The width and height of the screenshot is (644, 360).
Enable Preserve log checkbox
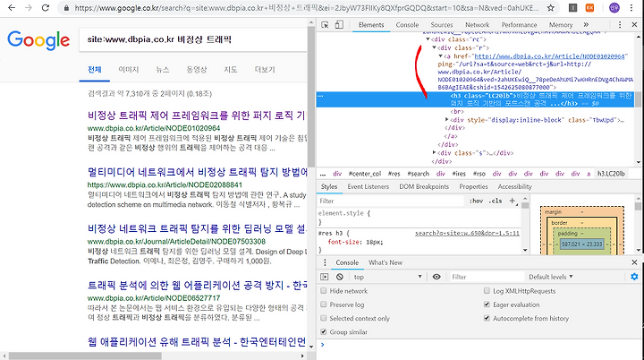[x=324, y=304]
